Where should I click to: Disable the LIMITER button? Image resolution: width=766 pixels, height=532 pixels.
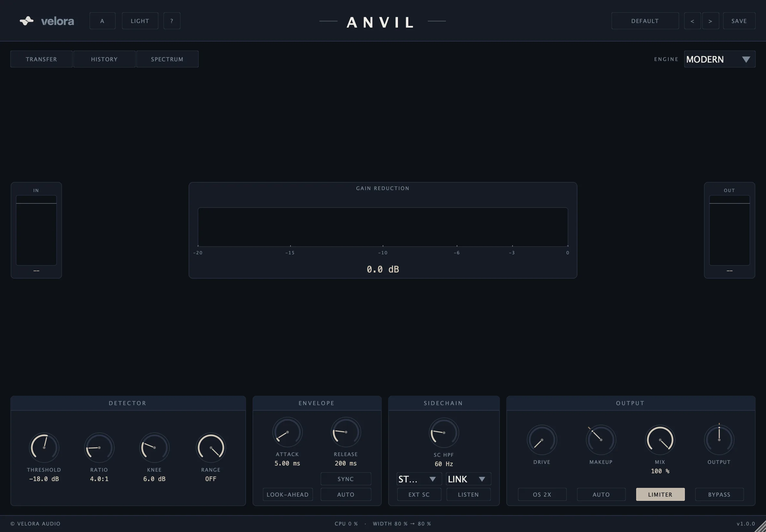[660, 494]
